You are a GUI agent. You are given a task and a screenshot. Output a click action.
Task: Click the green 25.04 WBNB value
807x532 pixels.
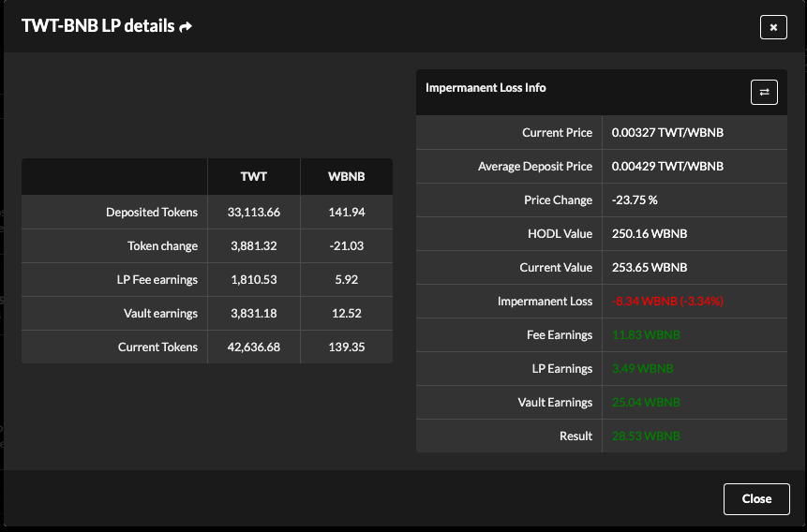coord(646,403)
